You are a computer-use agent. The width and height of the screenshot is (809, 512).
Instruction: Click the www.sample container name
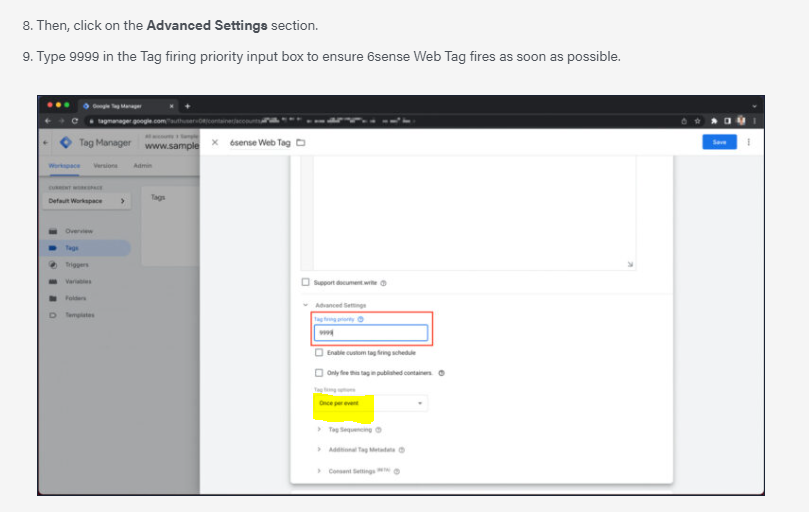(172, 146)
